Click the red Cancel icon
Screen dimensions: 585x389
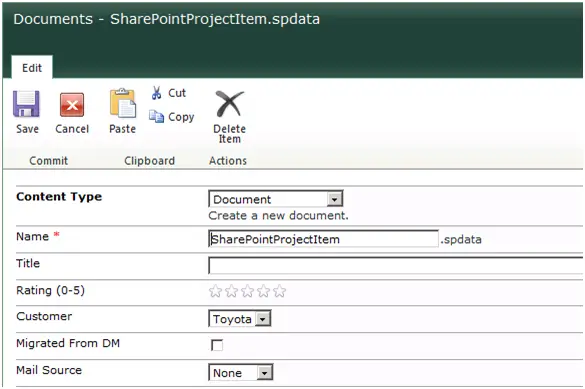click(72, 105)
